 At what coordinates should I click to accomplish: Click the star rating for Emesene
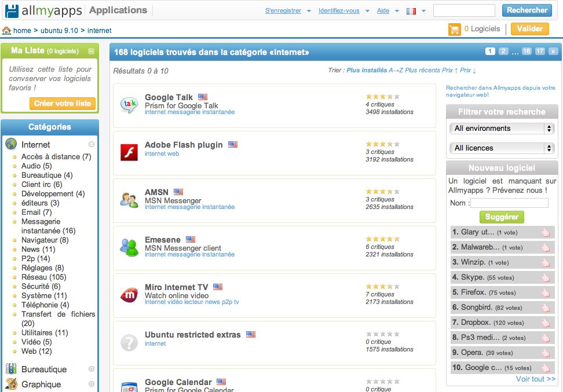click(x=383, y=239)
